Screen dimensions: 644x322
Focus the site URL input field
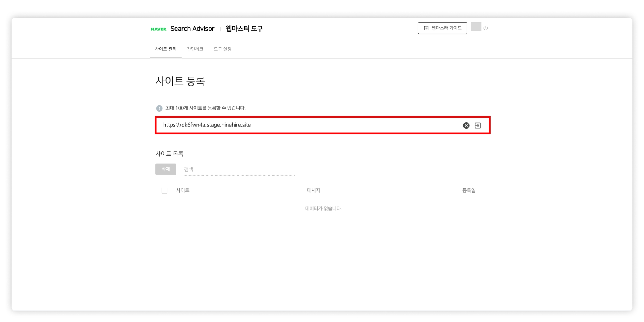[x=307, y=125]
